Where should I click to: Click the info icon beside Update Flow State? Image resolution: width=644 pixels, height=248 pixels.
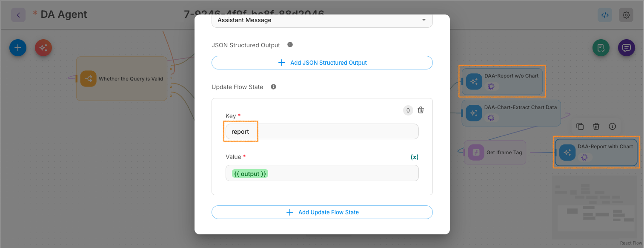pos(273,87)
